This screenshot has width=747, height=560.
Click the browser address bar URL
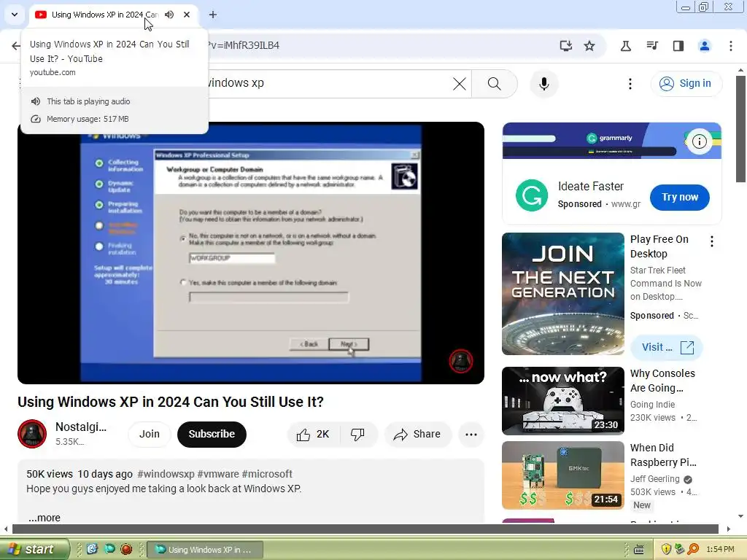coord(244,46)
